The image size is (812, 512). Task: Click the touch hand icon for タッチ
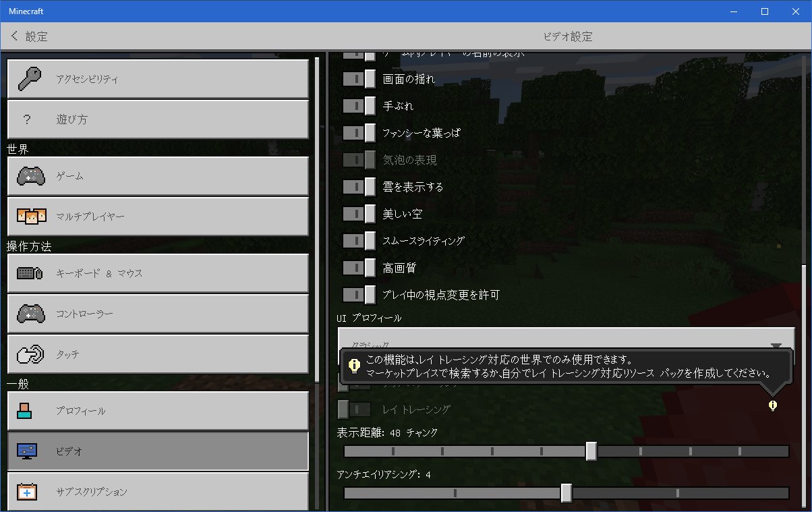[31, 354]
